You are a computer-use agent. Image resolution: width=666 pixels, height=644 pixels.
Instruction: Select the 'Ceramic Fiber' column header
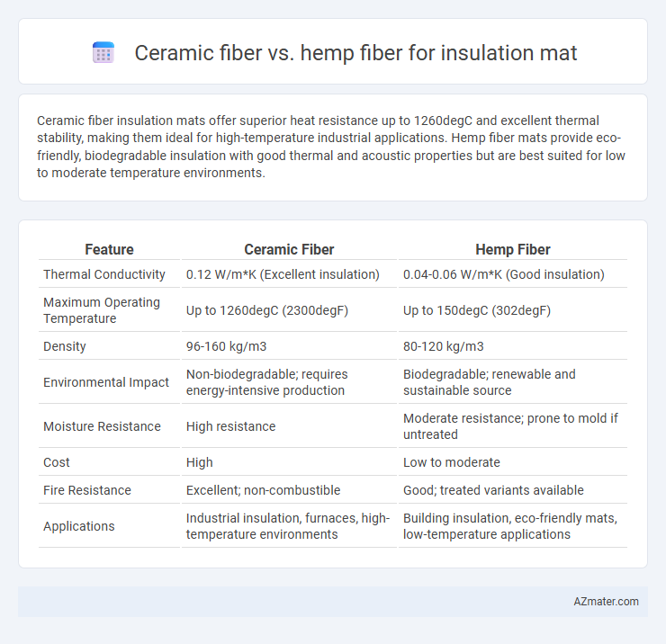tap(289, 250)
